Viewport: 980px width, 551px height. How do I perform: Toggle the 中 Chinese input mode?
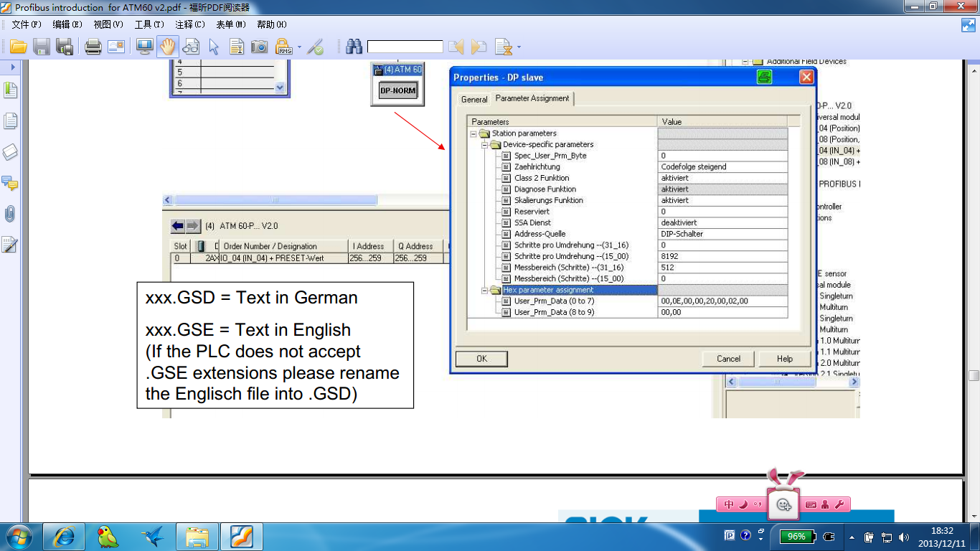coord(729,504)
